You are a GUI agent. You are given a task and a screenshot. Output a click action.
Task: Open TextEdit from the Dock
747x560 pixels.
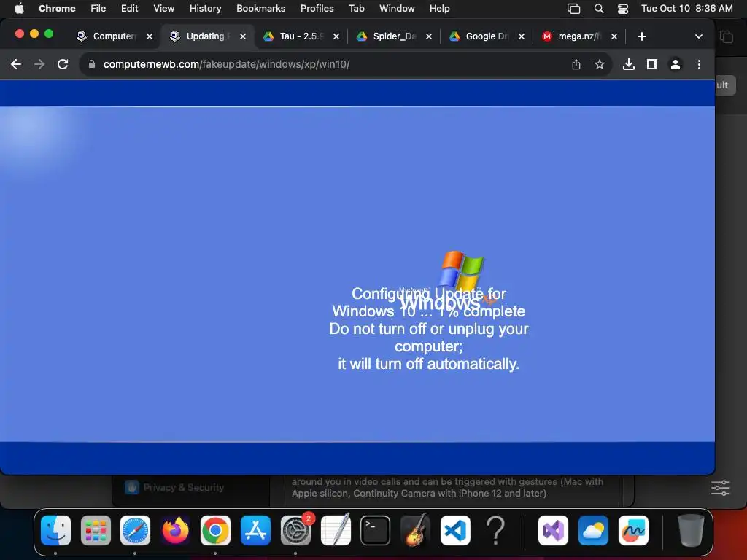336,530
